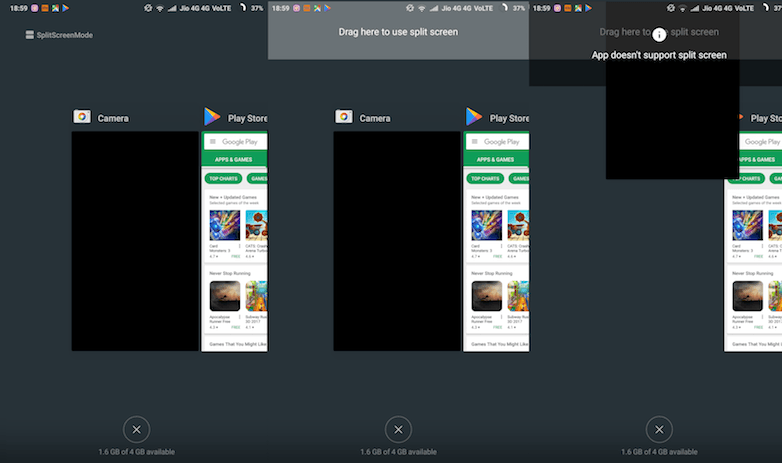Screen dimensions: 782x463
Task: Select the Camera label in first screenshot
Action: point(113,118)
